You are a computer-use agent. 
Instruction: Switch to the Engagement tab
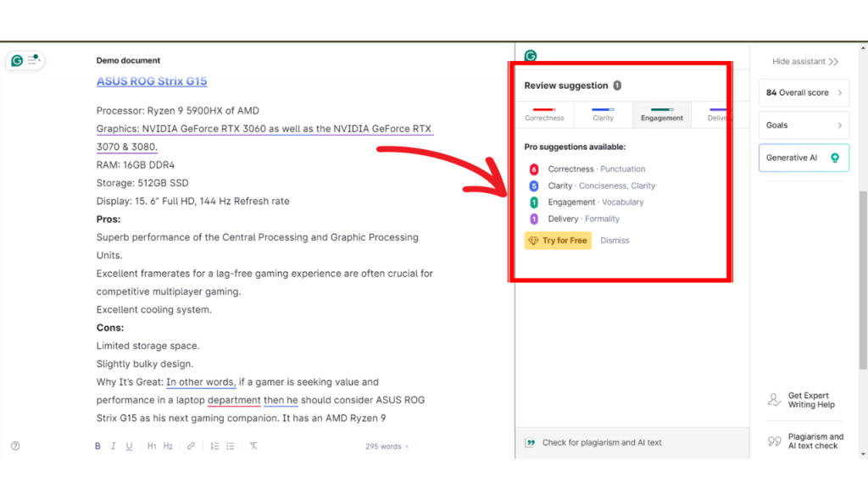(661, 114)
